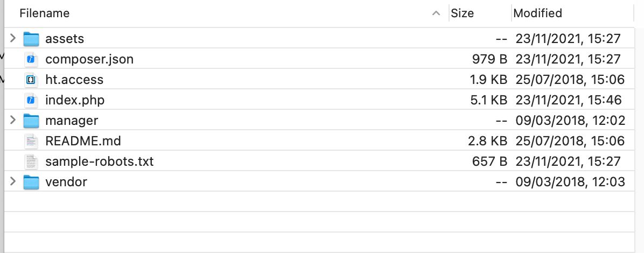Click the assets folder icon

tap(31, 39)
